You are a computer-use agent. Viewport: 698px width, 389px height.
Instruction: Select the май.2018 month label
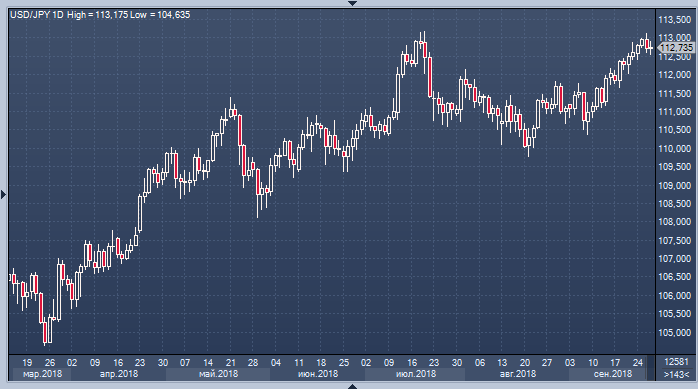tap(218, 374)
